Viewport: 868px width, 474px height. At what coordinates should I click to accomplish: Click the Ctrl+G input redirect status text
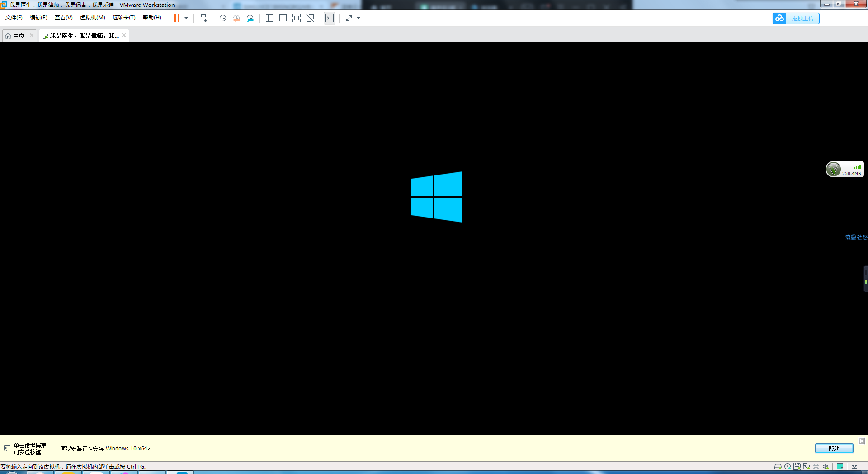click(x=74, y=466)
